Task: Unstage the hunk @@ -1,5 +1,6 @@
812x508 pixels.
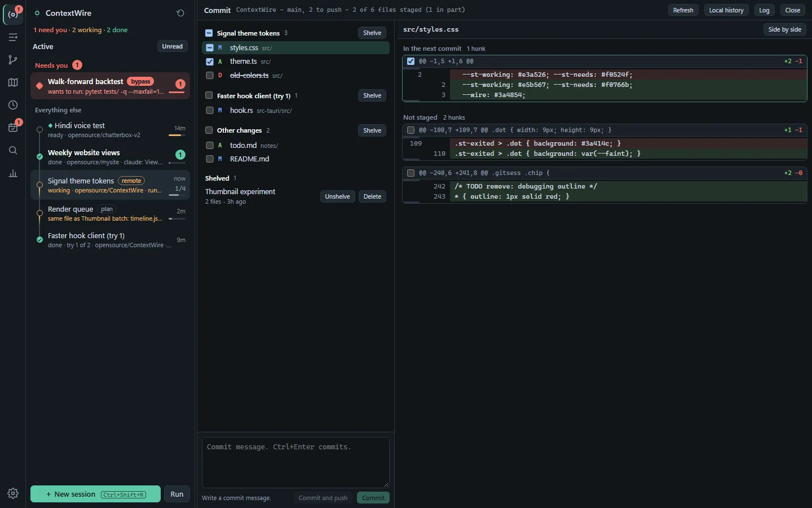Action: [411, 61]
